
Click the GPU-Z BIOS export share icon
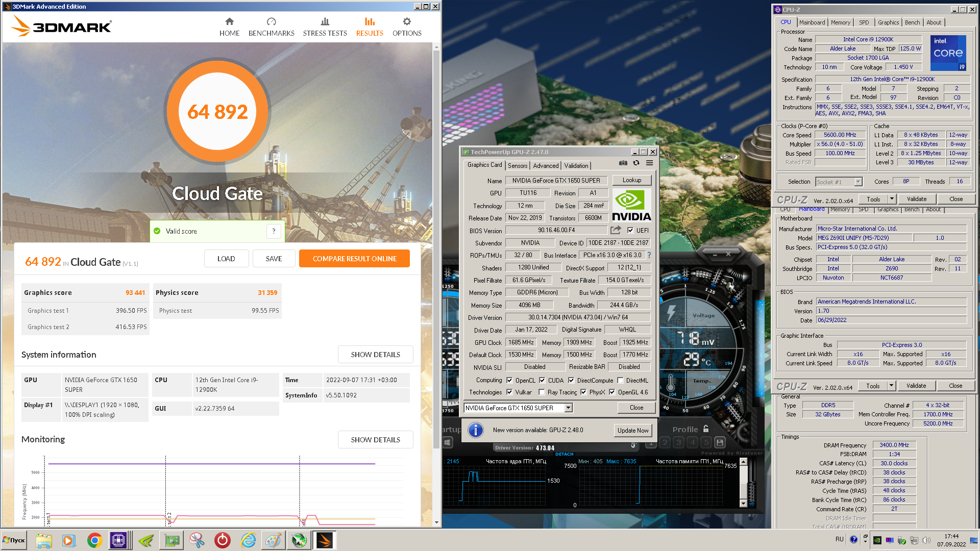[x=616, y=230]
